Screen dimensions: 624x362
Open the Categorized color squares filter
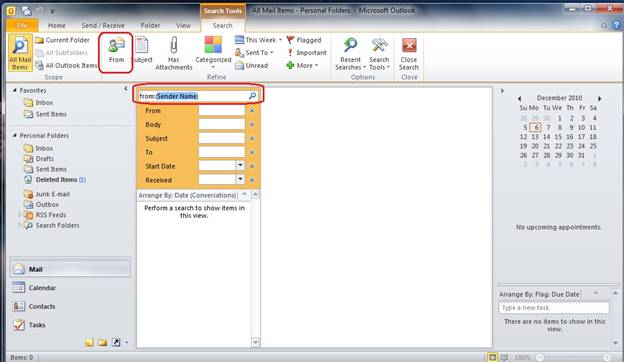click(213, 45)
